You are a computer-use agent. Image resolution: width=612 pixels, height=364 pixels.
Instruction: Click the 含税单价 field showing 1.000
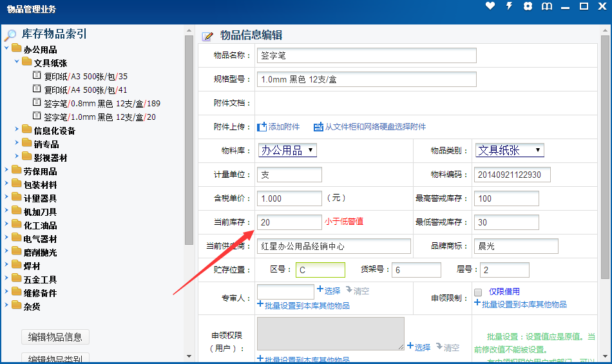pos(289,198)
